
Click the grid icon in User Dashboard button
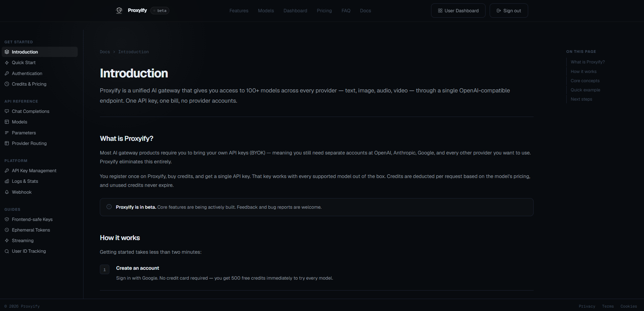click(x=440, y=11)
